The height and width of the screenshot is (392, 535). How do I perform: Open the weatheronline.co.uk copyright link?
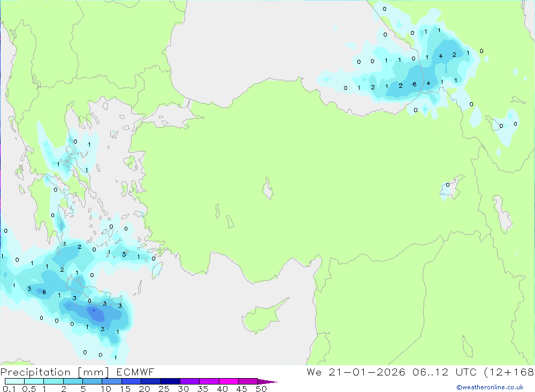490,387
